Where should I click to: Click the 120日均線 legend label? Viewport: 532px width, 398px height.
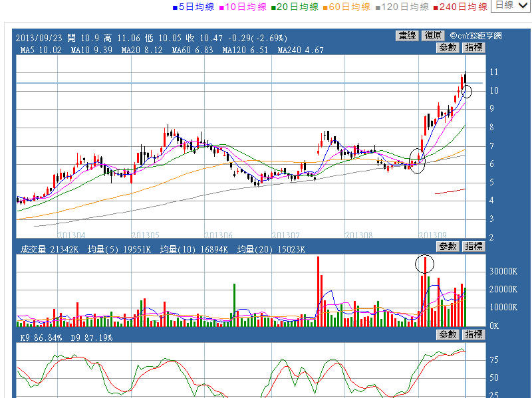coord(405,7)
